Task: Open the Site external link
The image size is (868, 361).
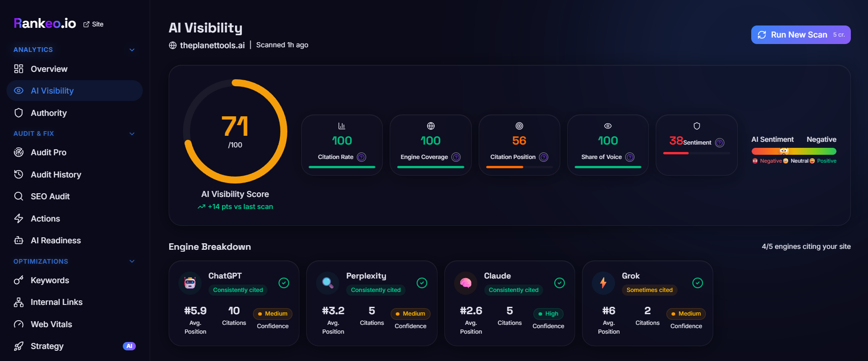Action: pyautogui.click(x=93, y=24)
